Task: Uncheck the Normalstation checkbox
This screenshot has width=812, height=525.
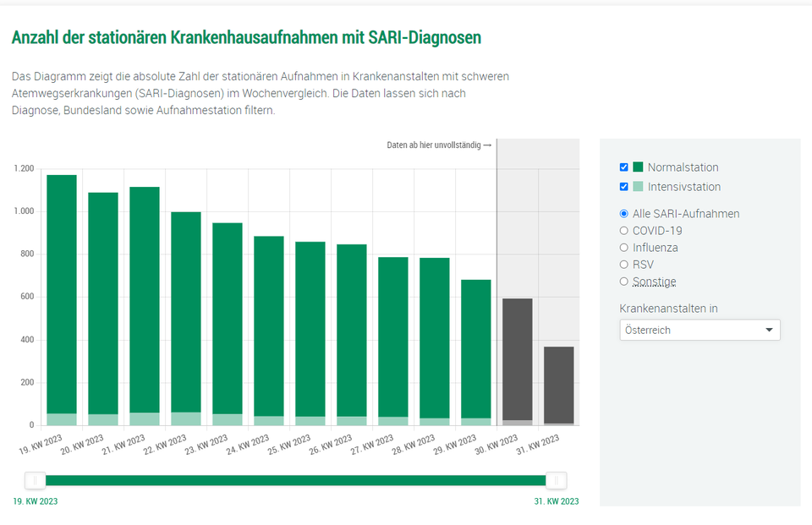Action: [623, 167]
